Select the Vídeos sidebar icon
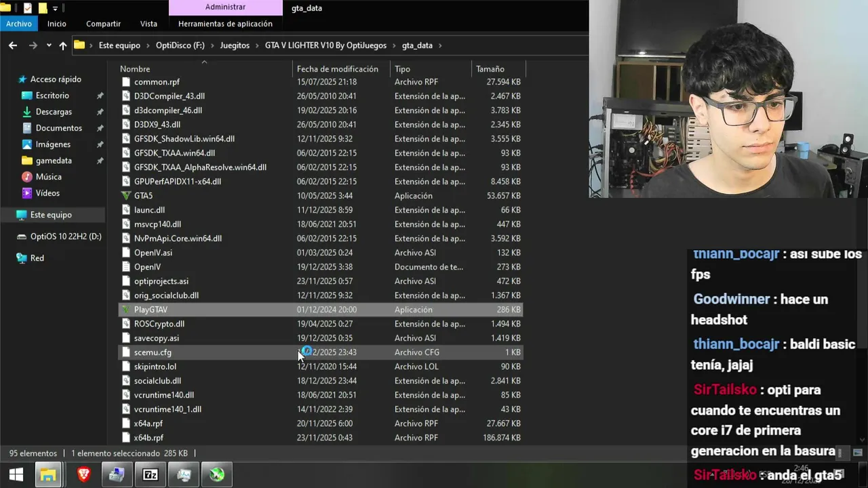 point(27,193)
